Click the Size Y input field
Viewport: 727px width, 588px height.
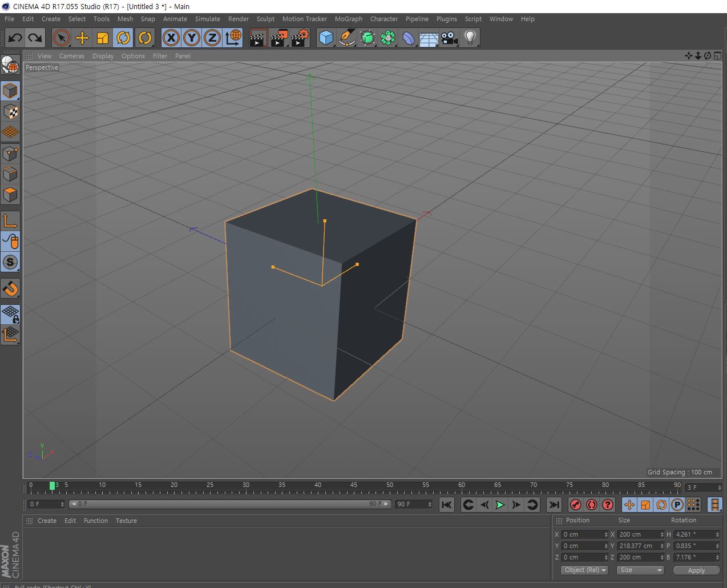pos(637,546)
